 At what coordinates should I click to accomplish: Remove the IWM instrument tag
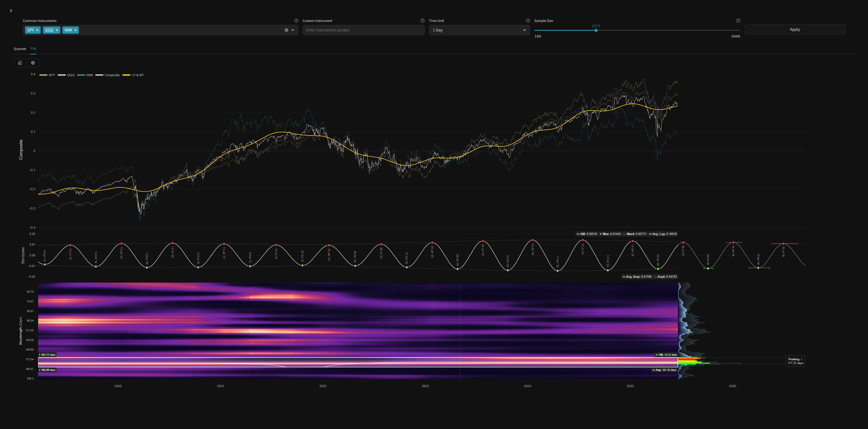tap(75, 30)
